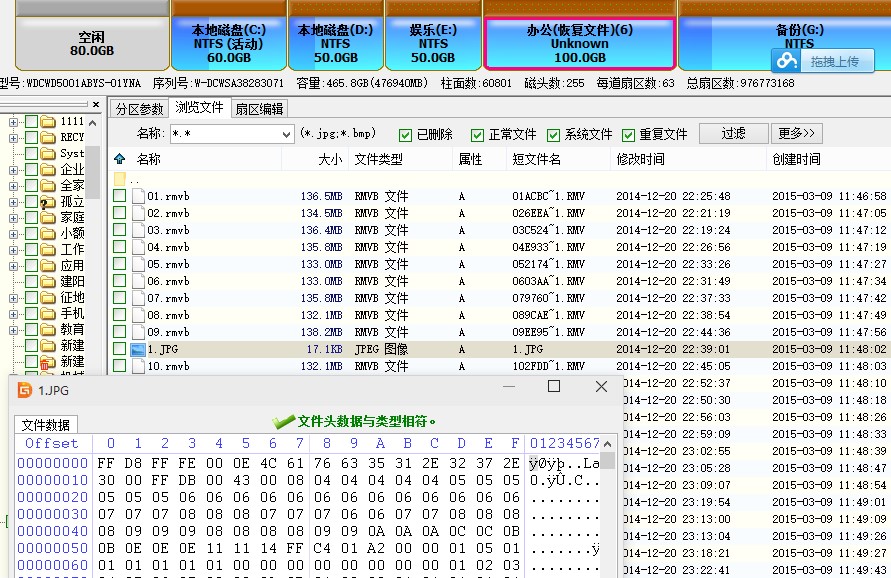Switch to the 分区参数 tab
Image resolution: width=891 pixels, height=578 pixels.
(x=139, y=109)
